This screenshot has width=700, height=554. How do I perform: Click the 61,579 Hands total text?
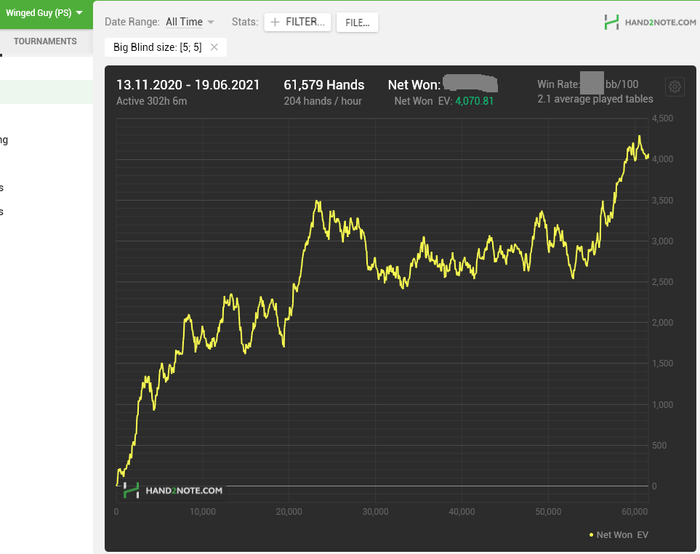(324, 85)
